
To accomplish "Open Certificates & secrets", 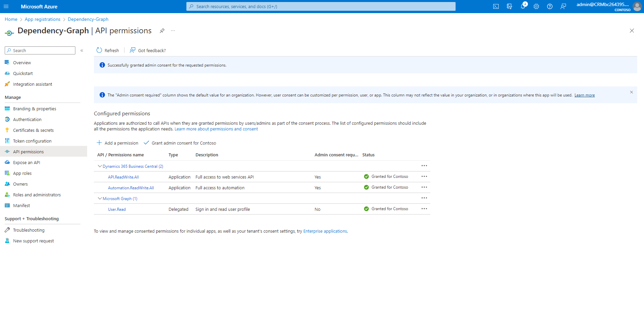I will (33, 130).
